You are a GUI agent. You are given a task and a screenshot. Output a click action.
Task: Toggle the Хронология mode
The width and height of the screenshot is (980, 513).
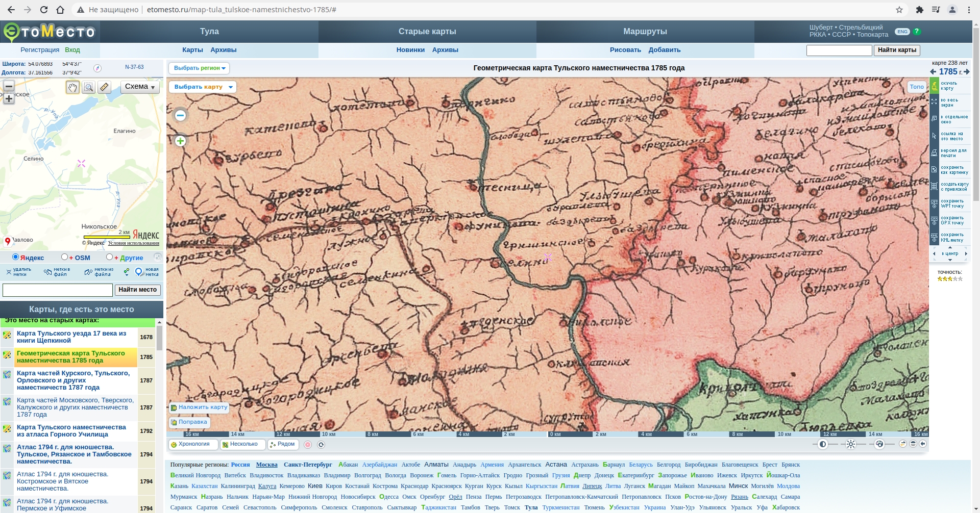[x=193, y=444]
